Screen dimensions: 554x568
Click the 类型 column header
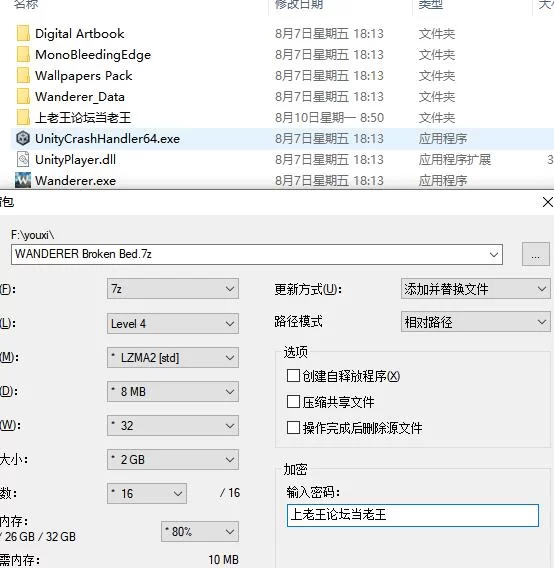(x=430, y=4)
